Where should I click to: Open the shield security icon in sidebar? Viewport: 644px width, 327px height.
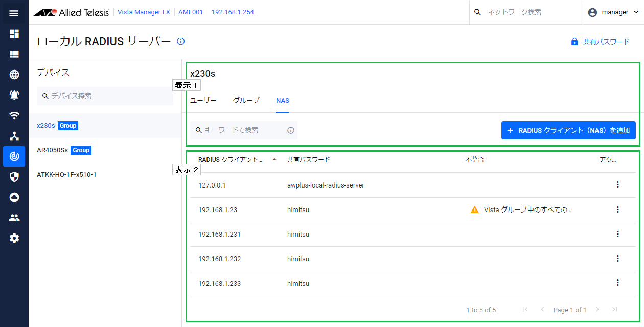coord(14,177)
